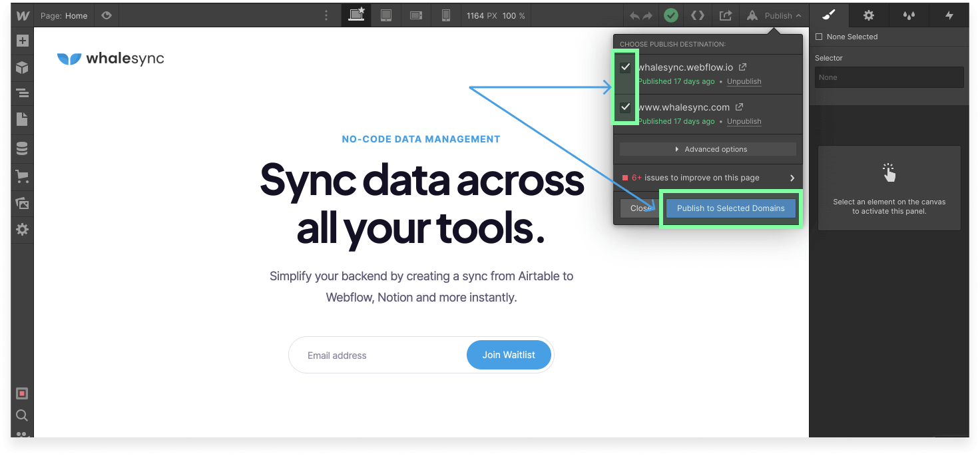The height and width of the screenshot is (456, 980).
Task: Open the three-dot canvas settings menu
Action: 326,15
